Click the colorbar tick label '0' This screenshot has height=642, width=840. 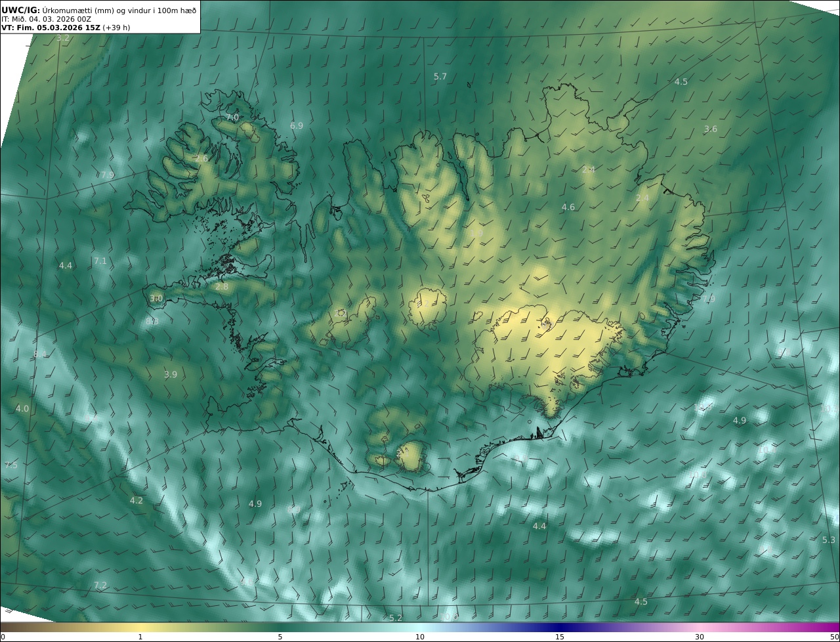pyautogui.click(x=3, y=637)
